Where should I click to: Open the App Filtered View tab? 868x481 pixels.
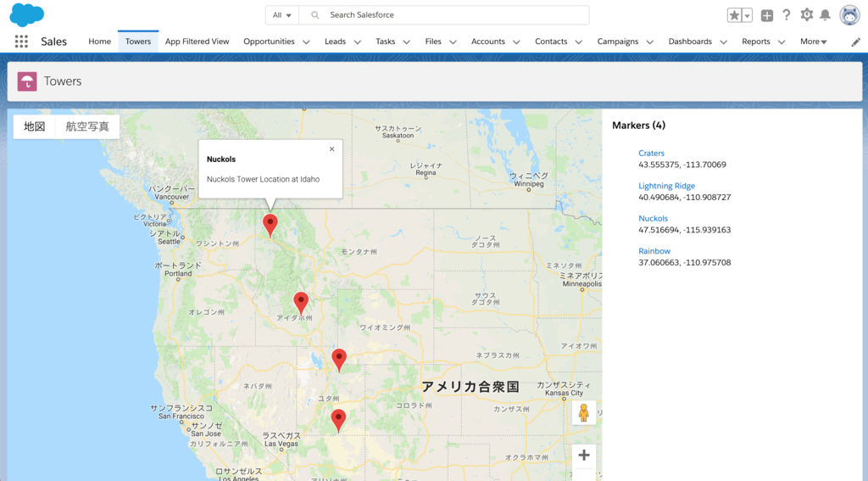[197, 42]
